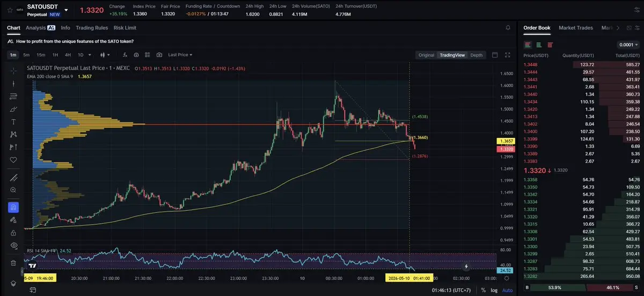The height and width of the screenshot is (296, 644).
Task: Open the Market Trades tab
Action: [x=576, y=27]
